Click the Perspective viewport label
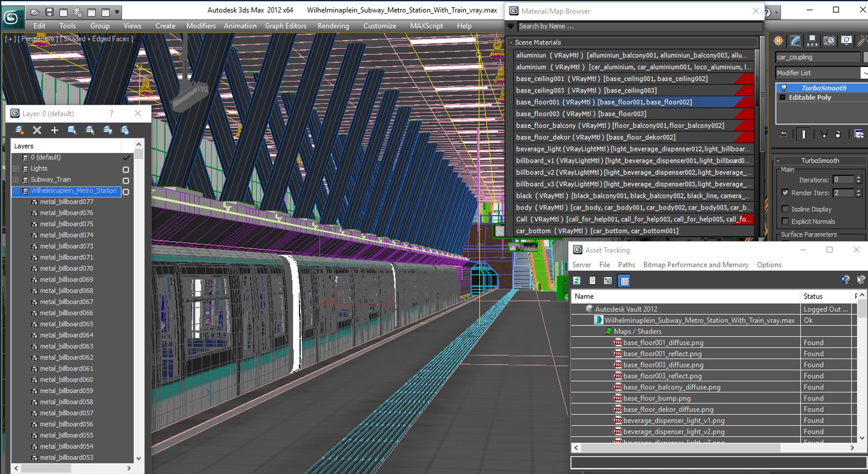Image resolution: width=868 pixels, height=474 pixels. [x=38, y=39]
